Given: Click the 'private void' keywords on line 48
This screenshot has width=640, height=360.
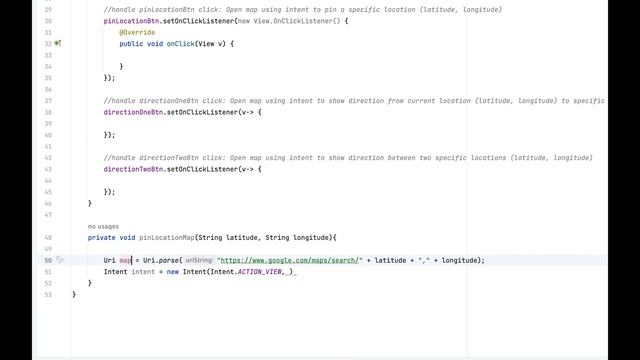Looking at the screenshot, I should (x=111, y=238).
